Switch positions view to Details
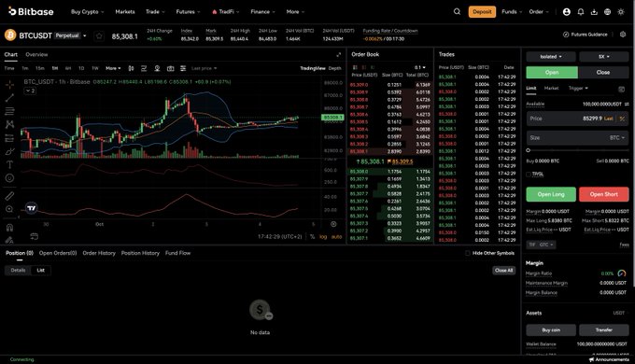635x364 pixels. click(18, 270)
